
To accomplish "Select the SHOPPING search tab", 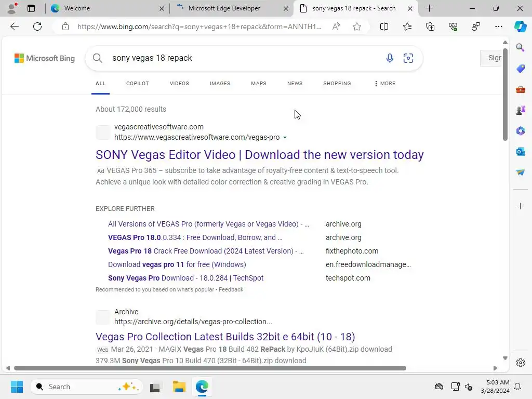I will point(337,84).
